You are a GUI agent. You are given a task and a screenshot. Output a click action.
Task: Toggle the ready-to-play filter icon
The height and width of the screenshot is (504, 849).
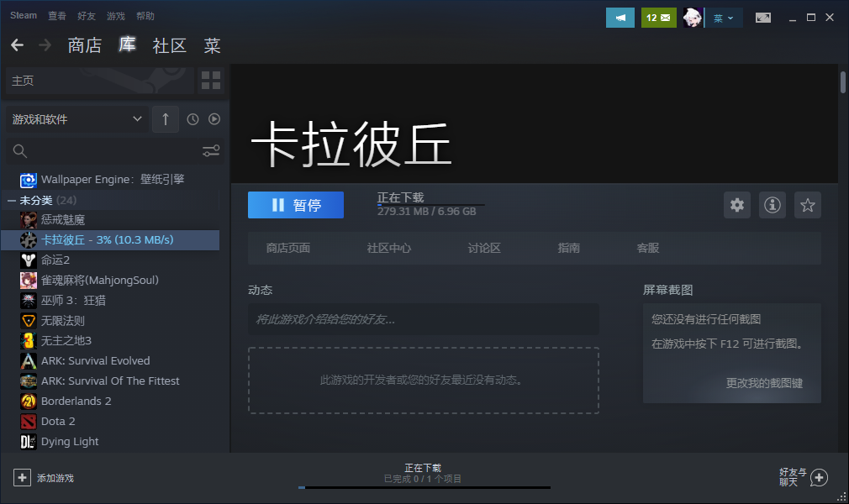tap(214, 119)
